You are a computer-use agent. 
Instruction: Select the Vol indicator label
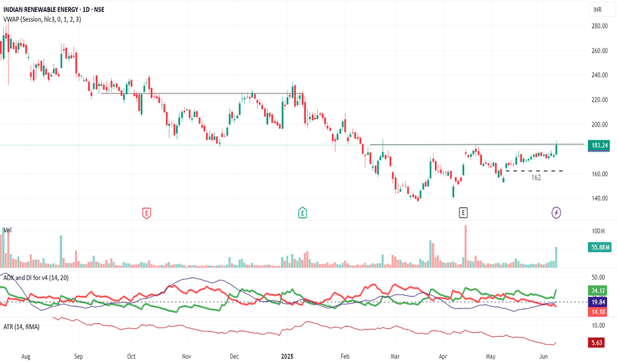point(7,230)
